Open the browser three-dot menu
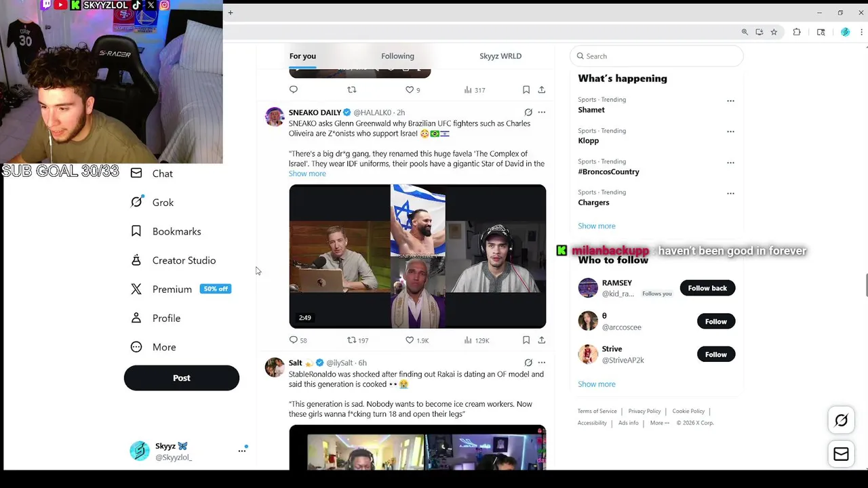The image size is (868, 488). [x=862, y=32]
